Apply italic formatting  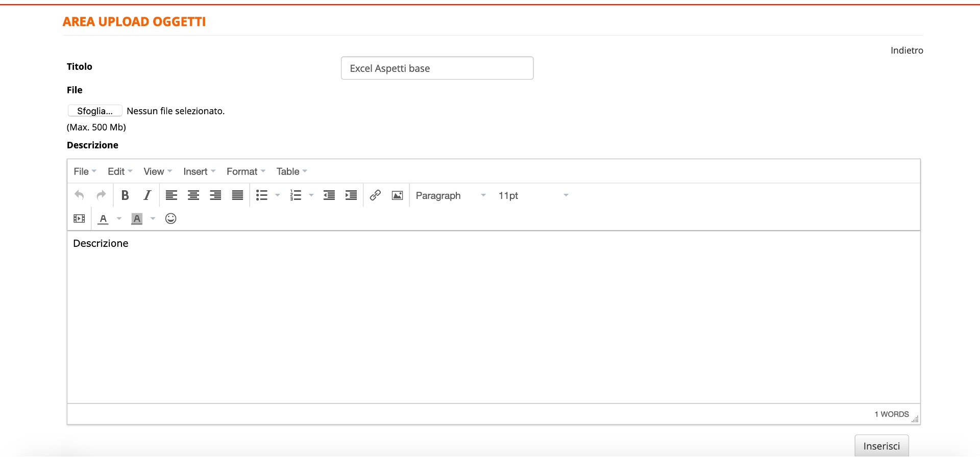pyautogui.click(x=147, y=195)
